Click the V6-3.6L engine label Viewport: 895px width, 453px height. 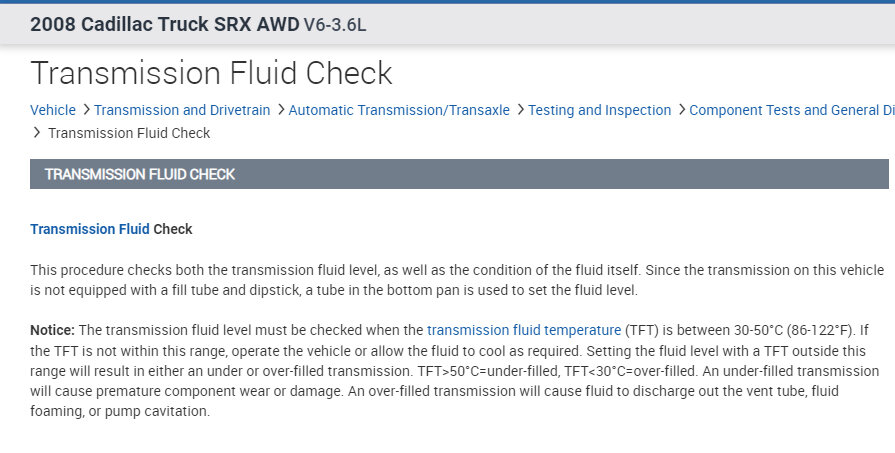[x=335, y=24]
